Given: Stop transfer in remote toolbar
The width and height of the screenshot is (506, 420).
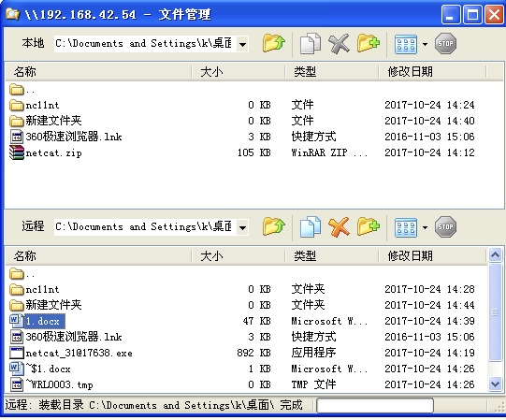Looking at the screenshot, I should pos(445,226).
